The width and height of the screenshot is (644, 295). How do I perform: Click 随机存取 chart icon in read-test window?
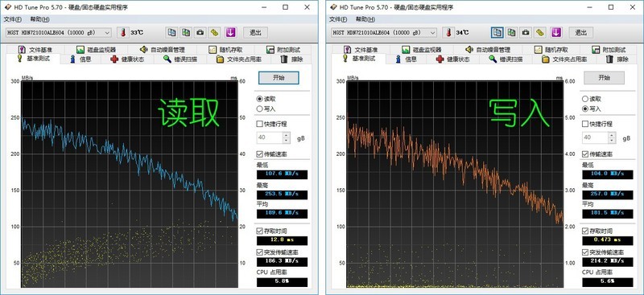tap(213, 50)
